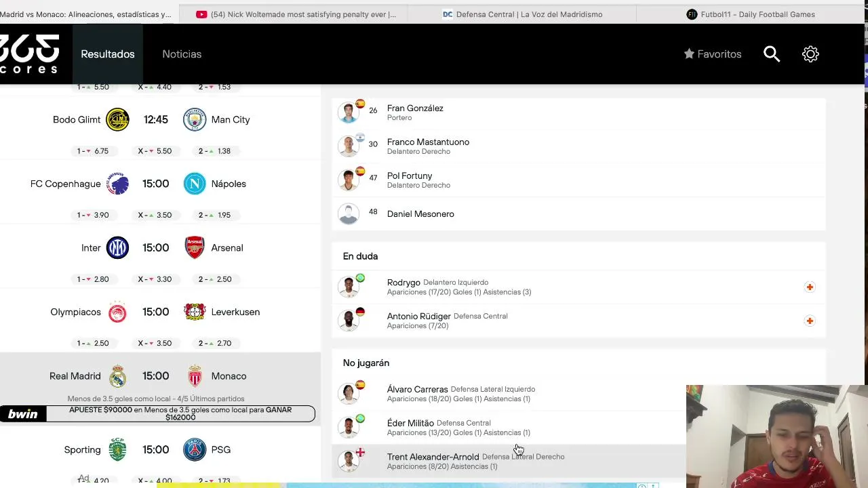Click the FC Copenhague club crest
Screen dimensions: 868x488
pos(117,184)
